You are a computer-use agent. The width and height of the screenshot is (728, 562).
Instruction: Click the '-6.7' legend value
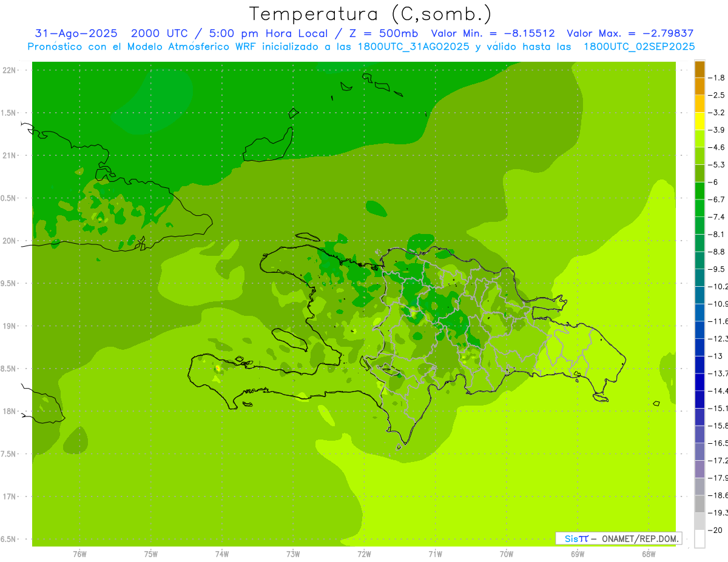pyautogui.click(x=716, y=199)
